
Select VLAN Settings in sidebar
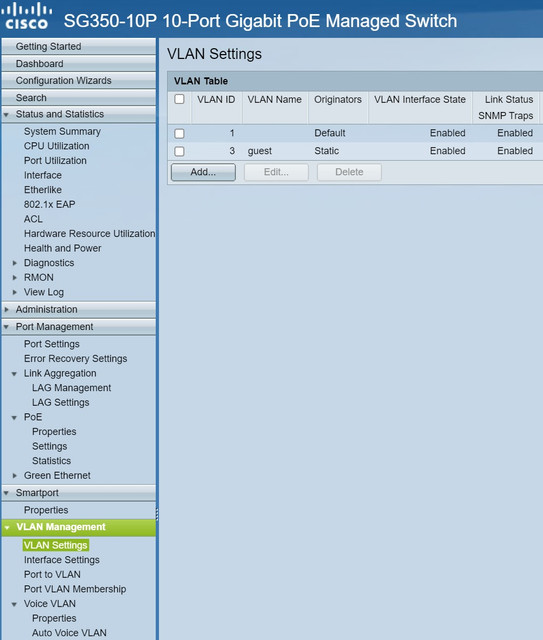point(56,545)
